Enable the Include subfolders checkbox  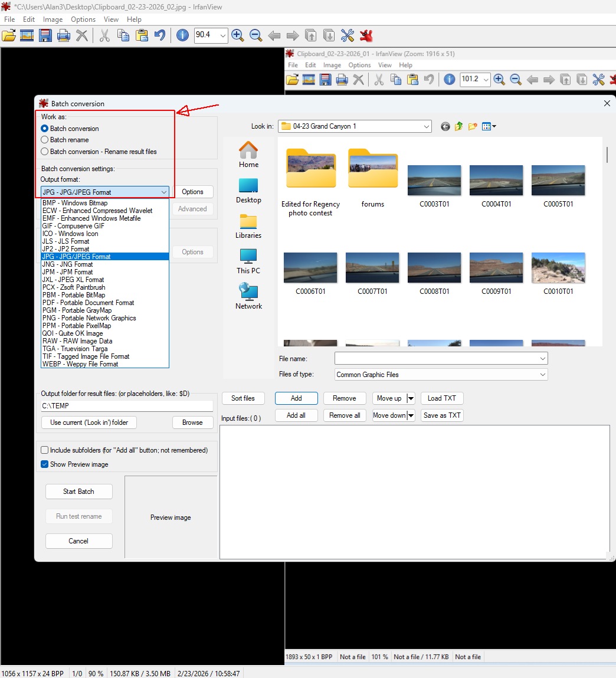click(45, 450)
